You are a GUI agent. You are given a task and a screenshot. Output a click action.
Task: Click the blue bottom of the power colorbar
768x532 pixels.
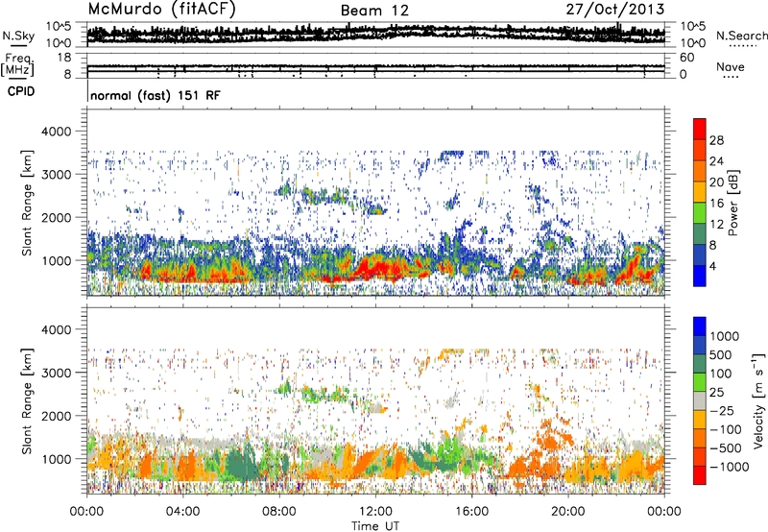(x=700, y=276)
